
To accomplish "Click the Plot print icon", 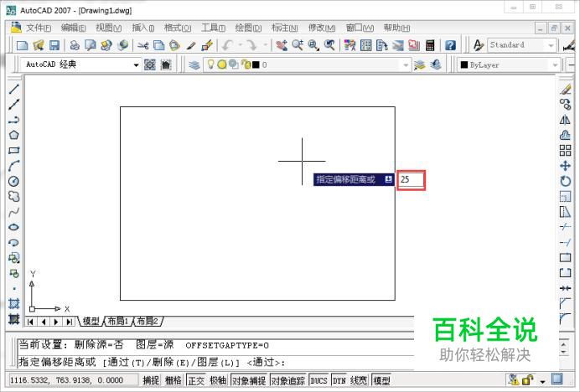I will pyautogui.click(x=75, y=45).
